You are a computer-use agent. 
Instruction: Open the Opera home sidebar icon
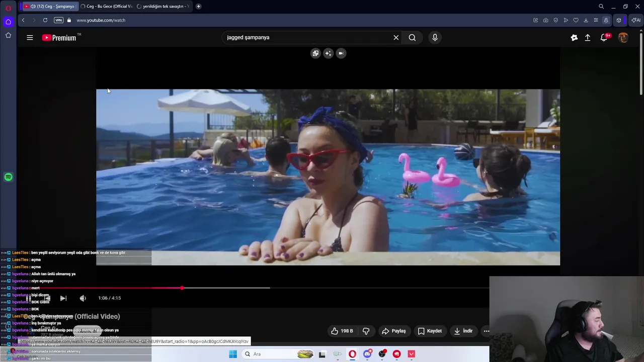tap(8, 22)
